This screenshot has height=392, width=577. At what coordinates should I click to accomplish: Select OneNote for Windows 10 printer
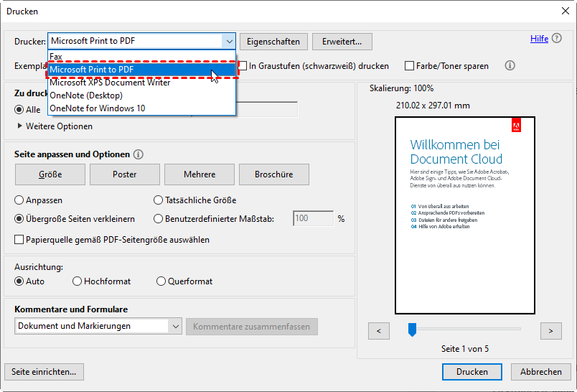141,108
